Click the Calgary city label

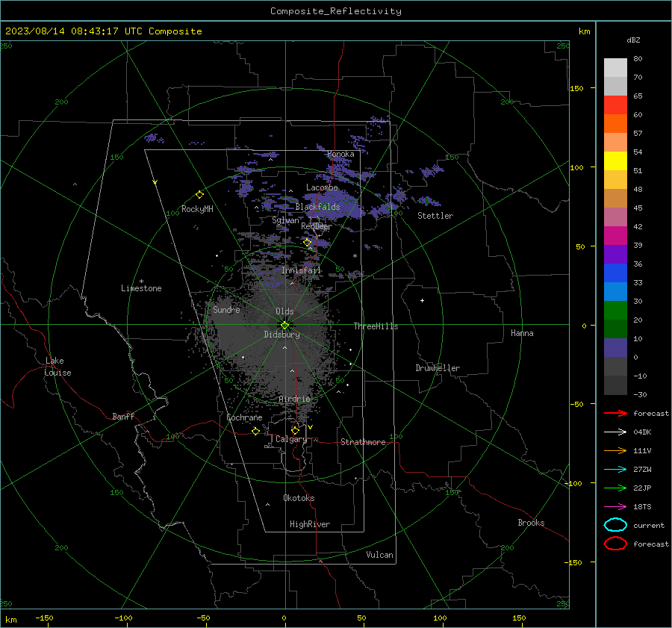pos(291,439)
